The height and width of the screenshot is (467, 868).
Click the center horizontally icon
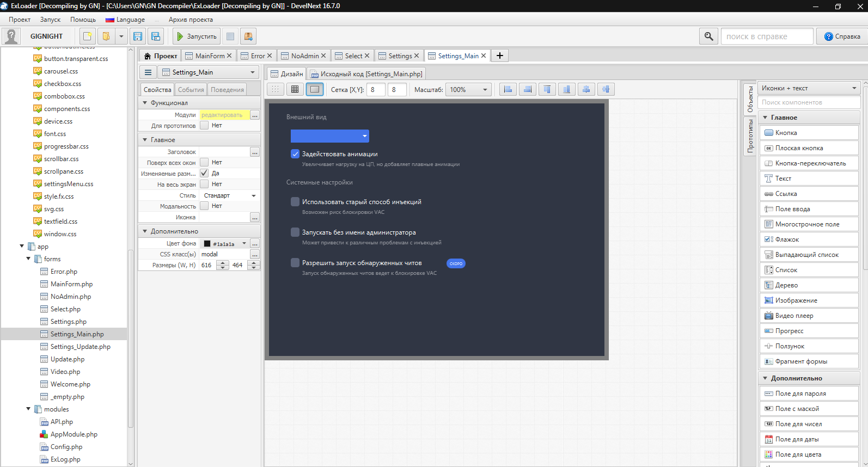(586, 89)
